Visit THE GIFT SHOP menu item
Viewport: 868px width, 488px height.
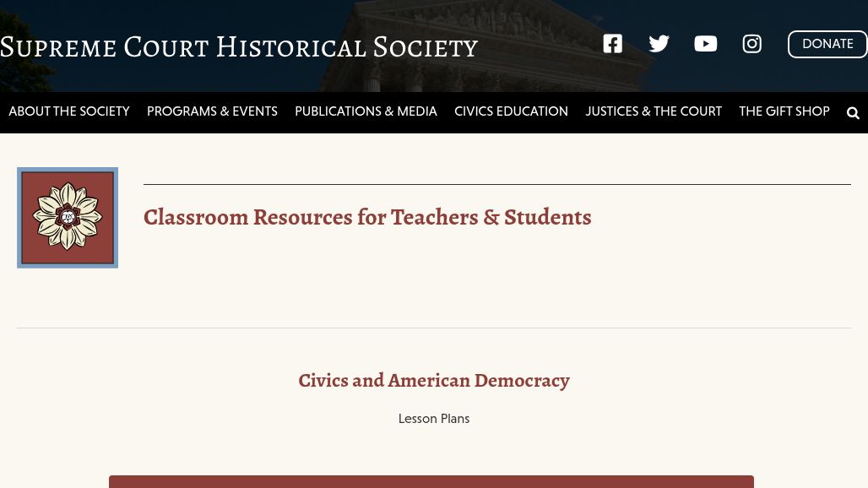pos(784,111)
